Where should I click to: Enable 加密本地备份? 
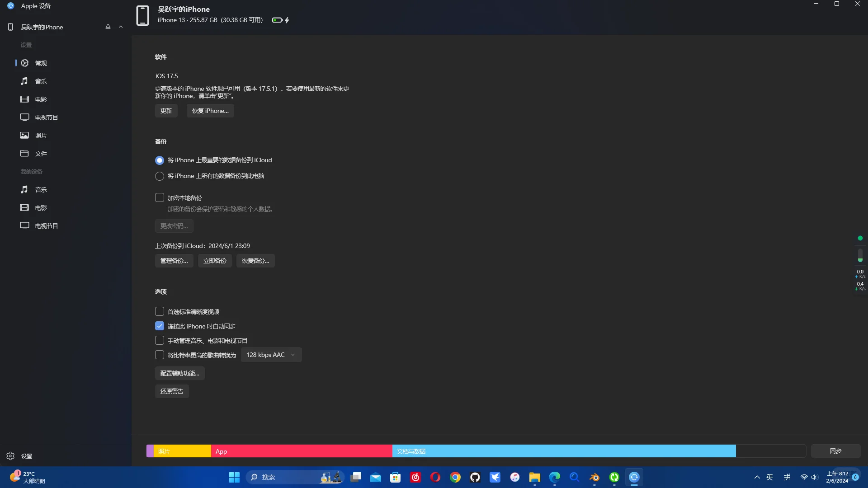tap(159, 197)
